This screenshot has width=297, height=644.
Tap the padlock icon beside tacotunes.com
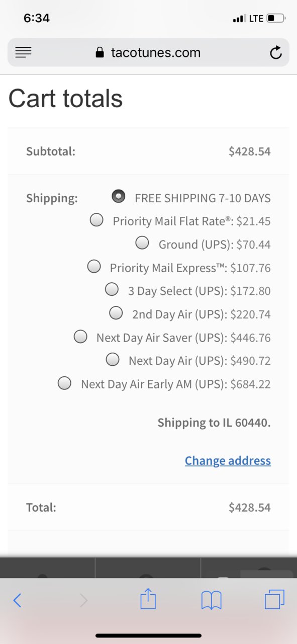click(x=100, y=52)
